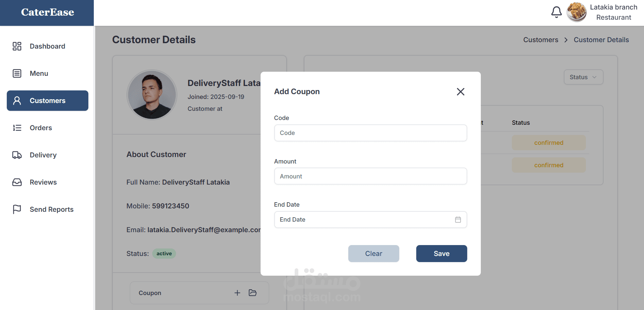
Task: Open the coupon folder icon
Action: point(253,293)
